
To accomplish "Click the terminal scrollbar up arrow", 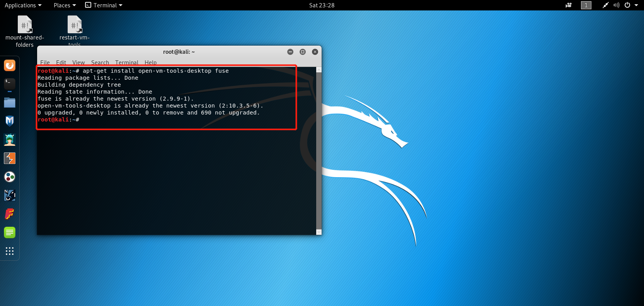I will [319, 70].
